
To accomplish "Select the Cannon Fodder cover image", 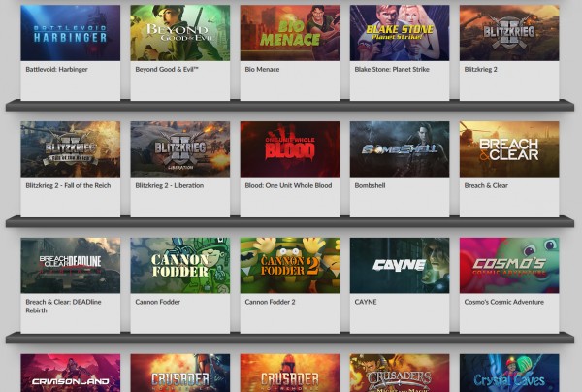I will [180, 266].
